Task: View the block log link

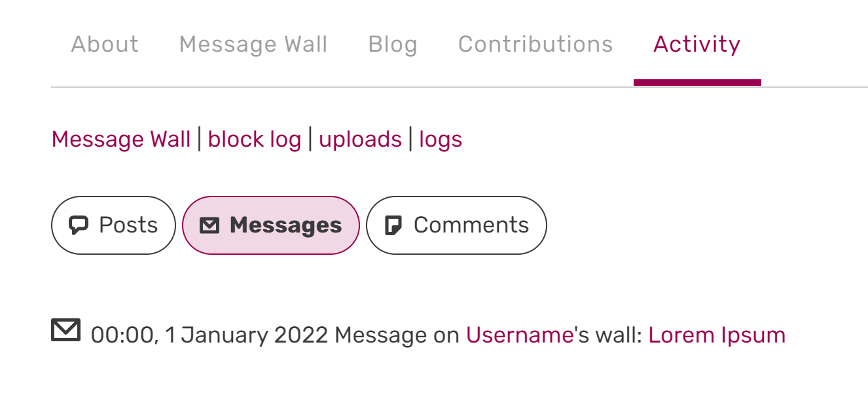Action: [x=255, y=140]
